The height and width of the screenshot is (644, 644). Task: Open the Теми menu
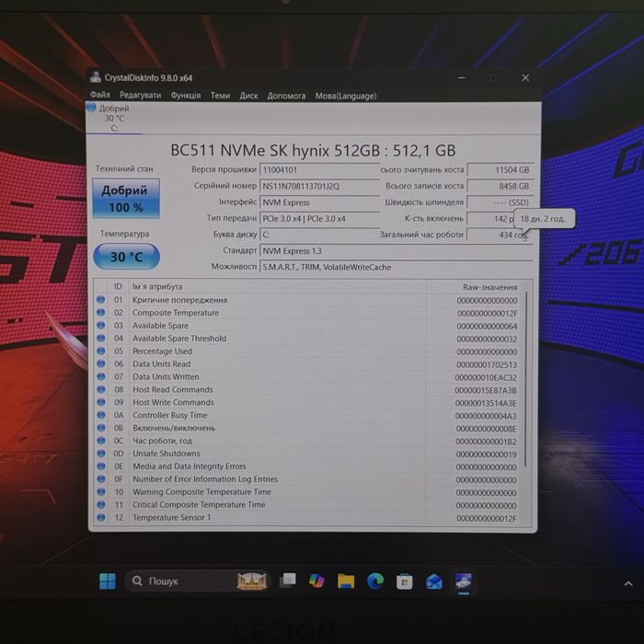click(x=220, y=96)
